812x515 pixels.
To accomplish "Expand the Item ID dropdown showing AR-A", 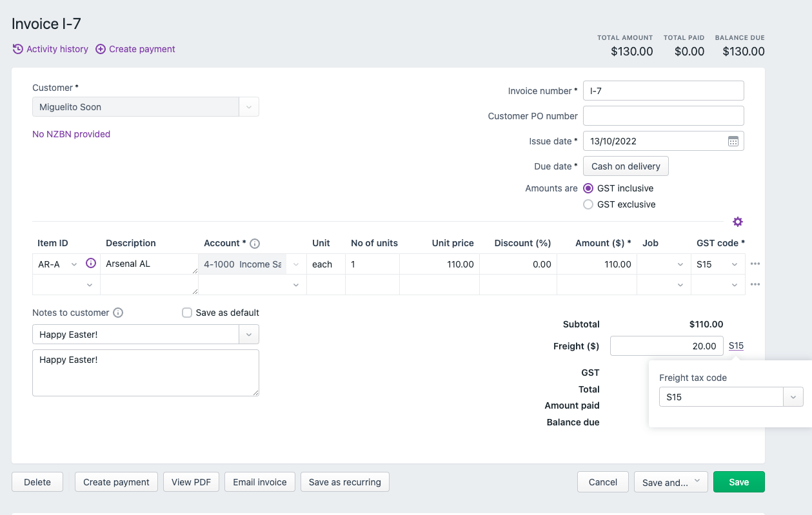I will [x=74, y=264].
